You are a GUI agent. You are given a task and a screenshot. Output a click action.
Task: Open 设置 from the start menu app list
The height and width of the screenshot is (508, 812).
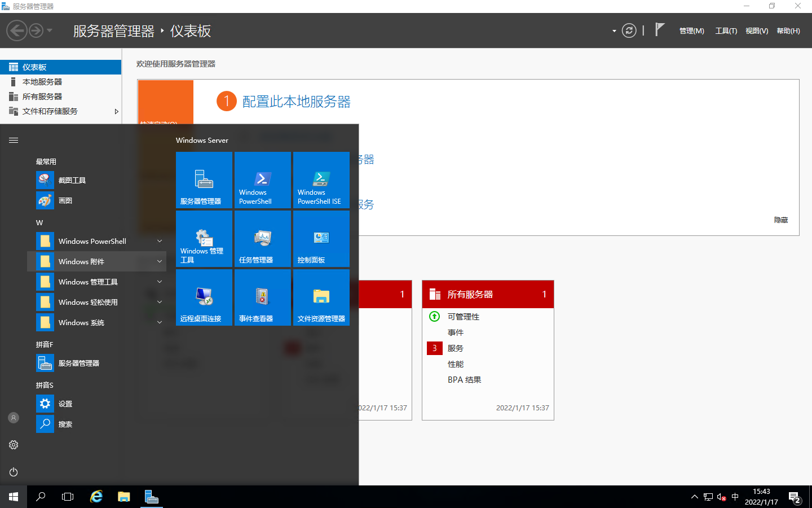96,404
